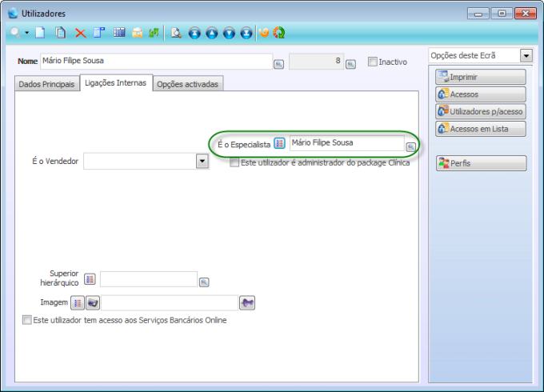Open the list icon next to É o Especialista

click(x=279, y=143)
